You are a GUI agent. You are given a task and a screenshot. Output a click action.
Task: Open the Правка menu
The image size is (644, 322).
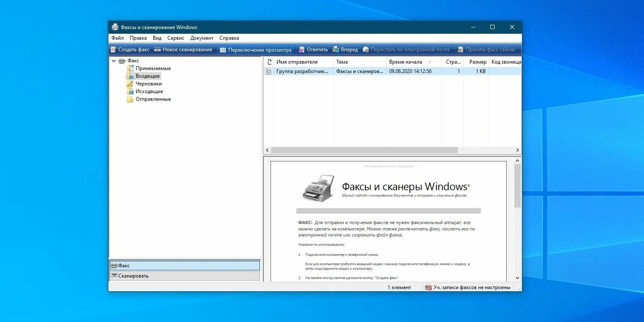tap(138, 38)
